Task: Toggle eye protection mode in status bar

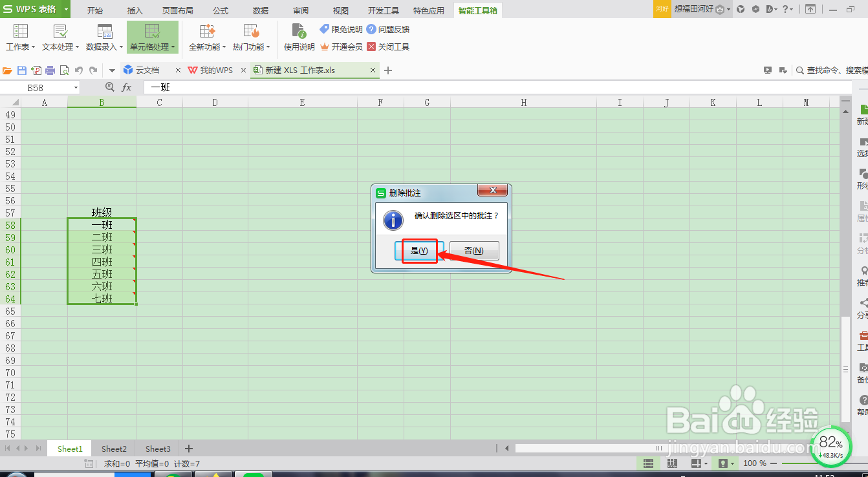Action: 723,463
